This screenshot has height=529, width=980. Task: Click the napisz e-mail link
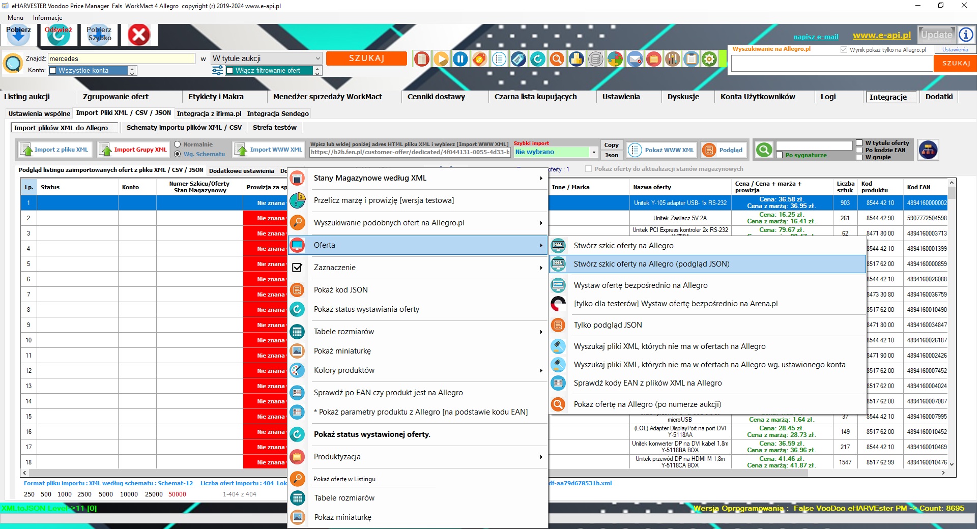[816, 37]
